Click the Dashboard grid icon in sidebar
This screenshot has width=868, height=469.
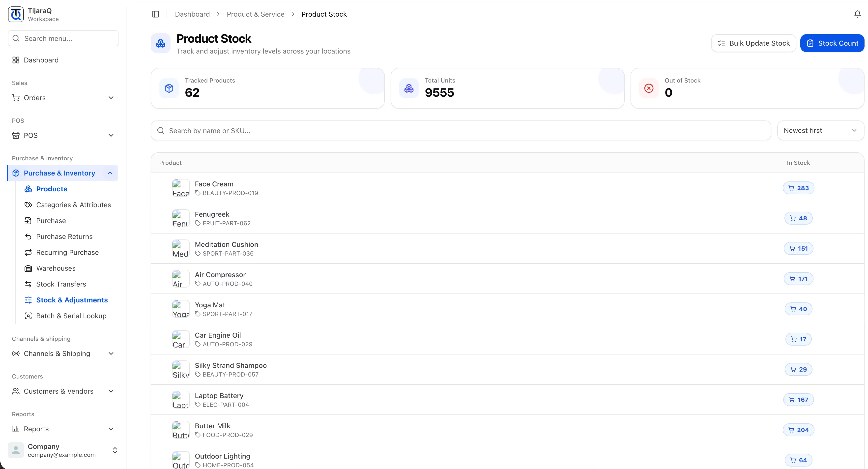pyautogui.click(x=16, y=60)
